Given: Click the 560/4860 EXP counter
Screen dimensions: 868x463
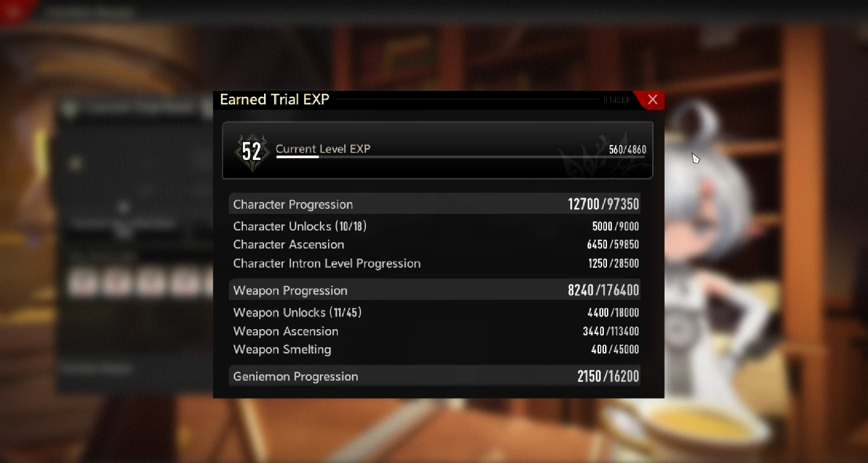Looking at the screenshot, I should (x=627, y=149).
